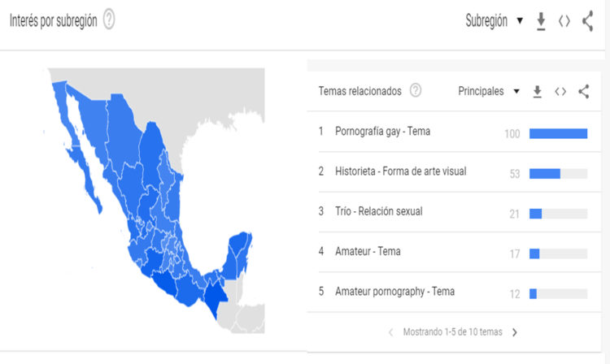The image size is (610, 364).
Task: Open help for Temas relacionados
Action: (x=416, y=90)
